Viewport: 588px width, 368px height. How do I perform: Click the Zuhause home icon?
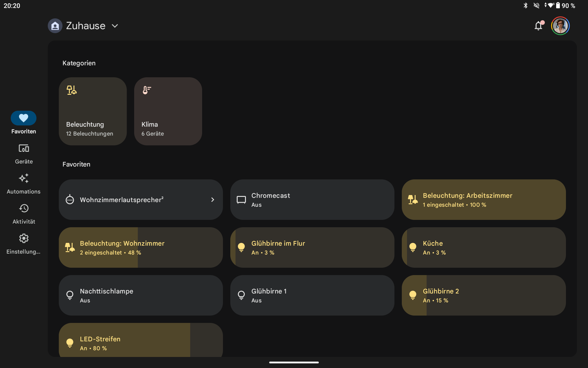click(x=55, y=26)
